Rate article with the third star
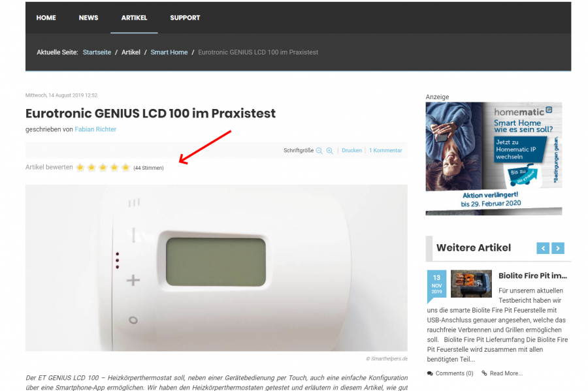 103,167
